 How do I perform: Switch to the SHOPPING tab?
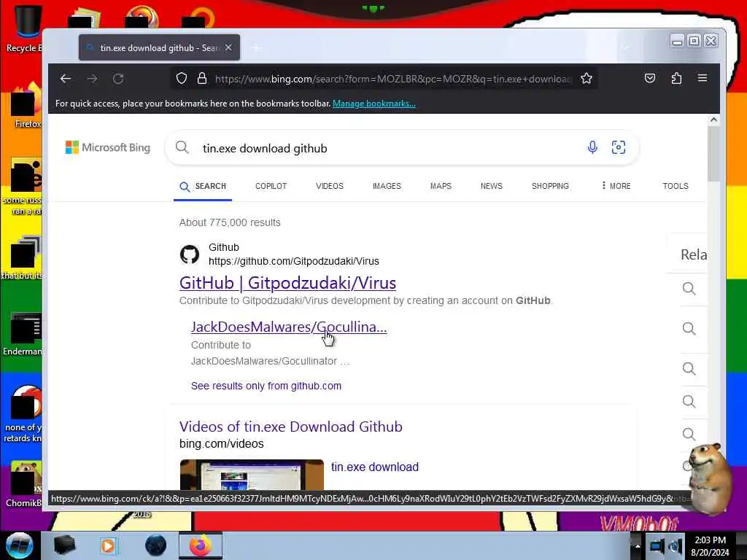tap(550, 186)
